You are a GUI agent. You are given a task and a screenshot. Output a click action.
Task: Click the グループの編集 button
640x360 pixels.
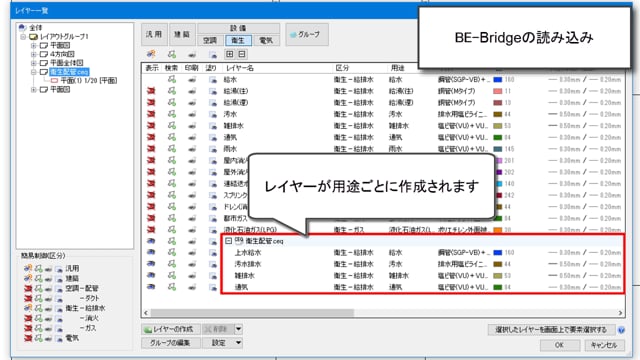click(171, 343)
